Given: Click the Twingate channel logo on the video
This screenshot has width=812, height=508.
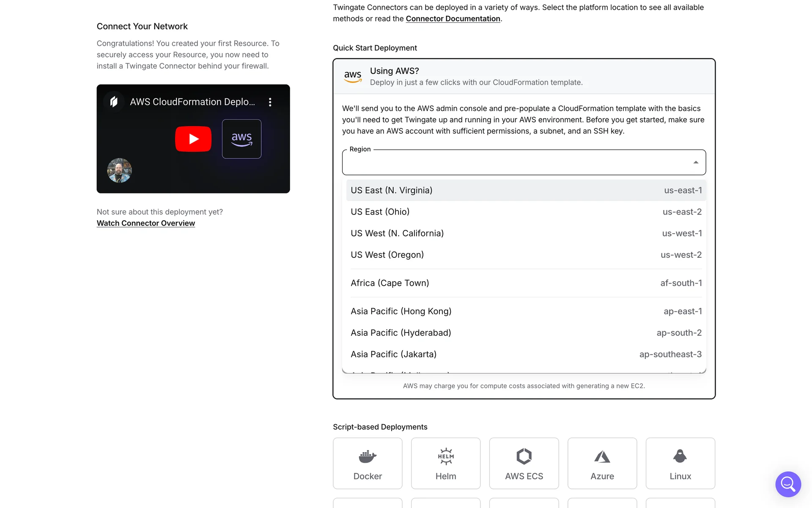Looking at the screenshot, I should click(x=114, y=102).
